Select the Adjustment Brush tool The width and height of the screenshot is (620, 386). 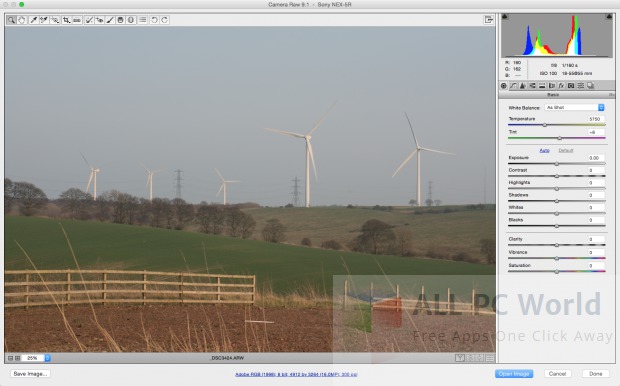110,20
